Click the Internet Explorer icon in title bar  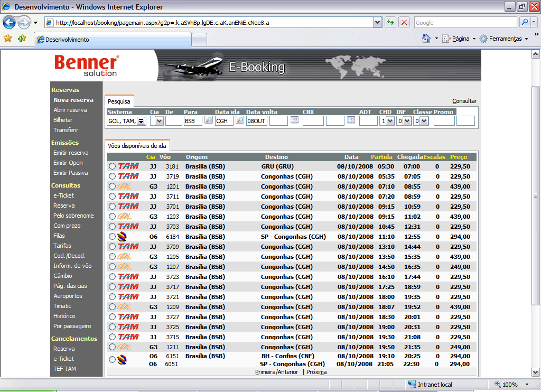pyautogui.click(x=6, y=6)
